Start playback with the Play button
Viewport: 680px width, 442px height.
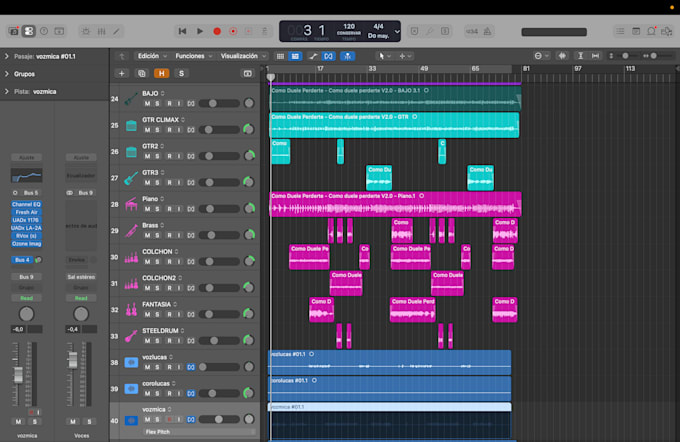tap(199, 31)
